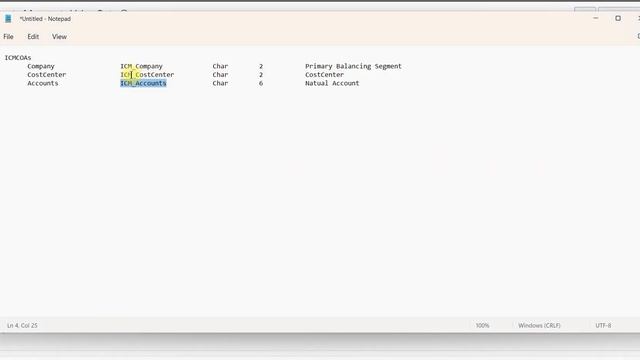Open the View menu
The height and width of the screenshot is (360, 640).
coord(59,37)
